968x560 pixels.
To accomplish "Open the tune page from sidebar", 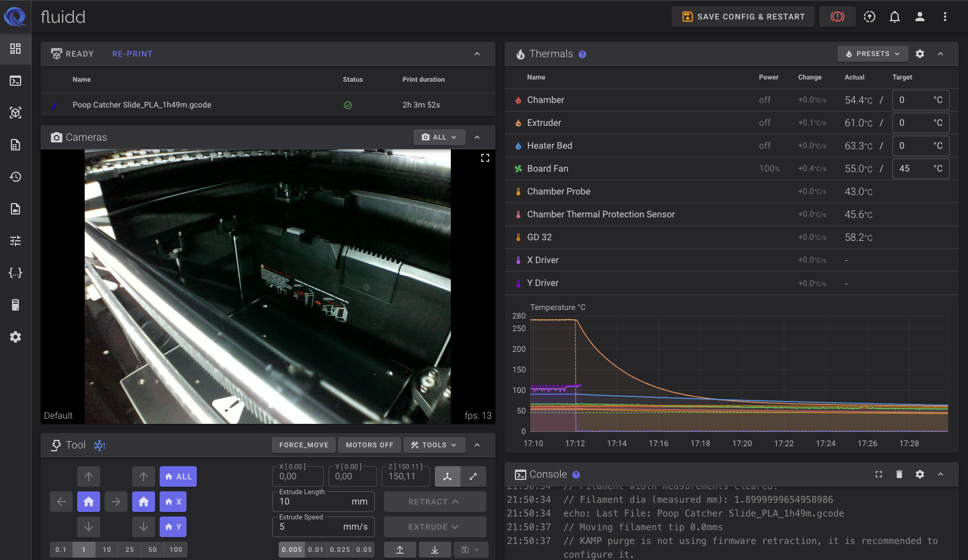I will [15, 241].
